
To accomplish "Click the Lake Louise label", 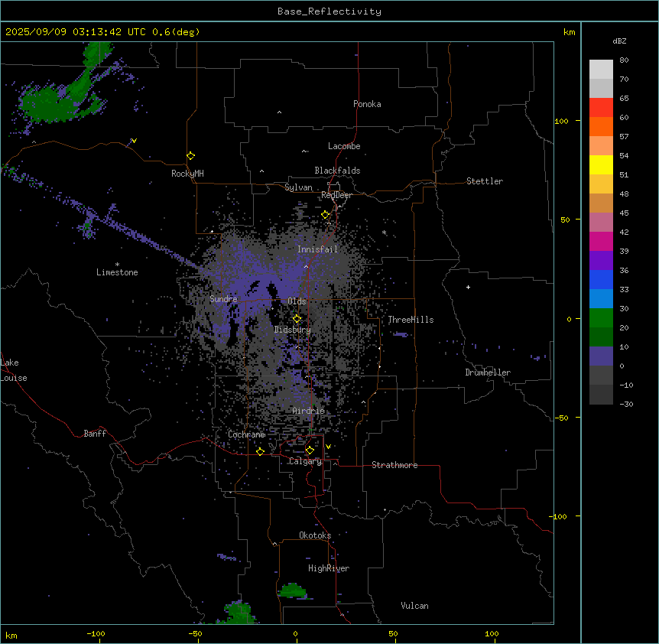I will [x=14, y=370].
